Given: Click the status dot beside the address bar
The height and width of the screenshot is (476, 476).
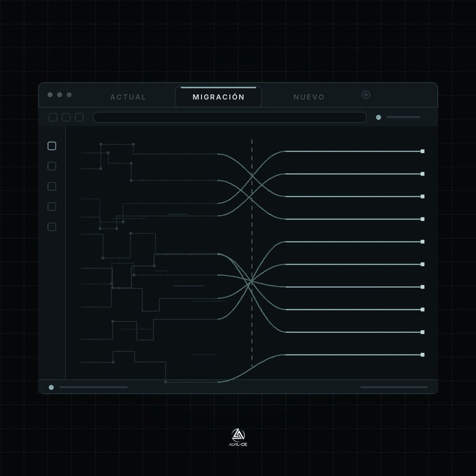Looking at the screenshot, I should [x=378, y=117].
